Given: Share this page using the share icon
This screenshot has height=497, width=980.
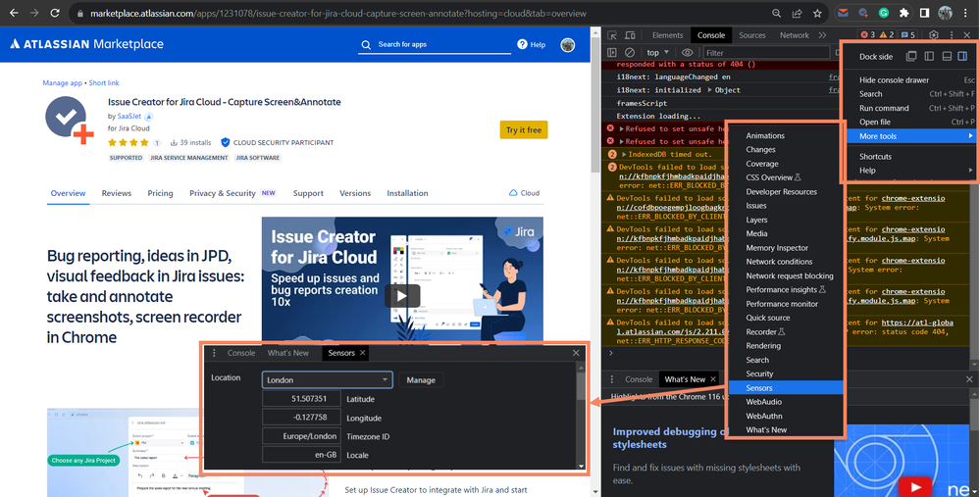Looking at the screenshot, I should pyautogui.click(x=797, y=13).
